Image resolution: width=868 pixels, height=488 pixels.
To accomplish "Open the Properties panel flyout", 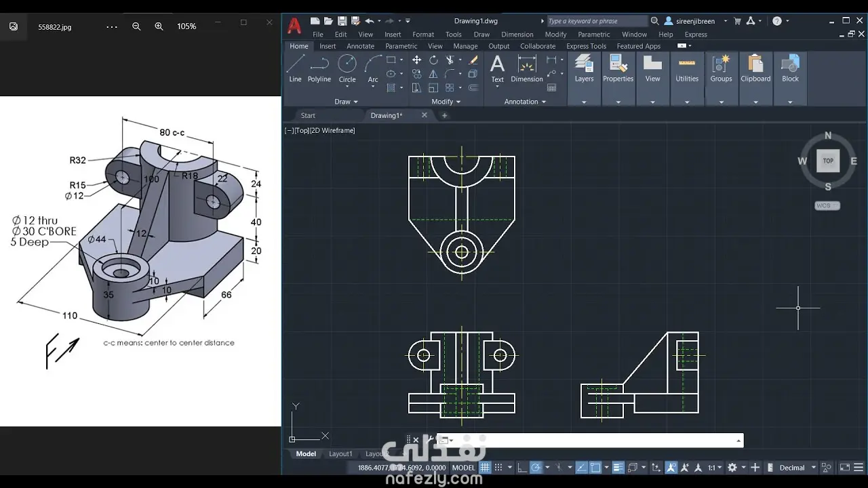I will pos(618,102).
